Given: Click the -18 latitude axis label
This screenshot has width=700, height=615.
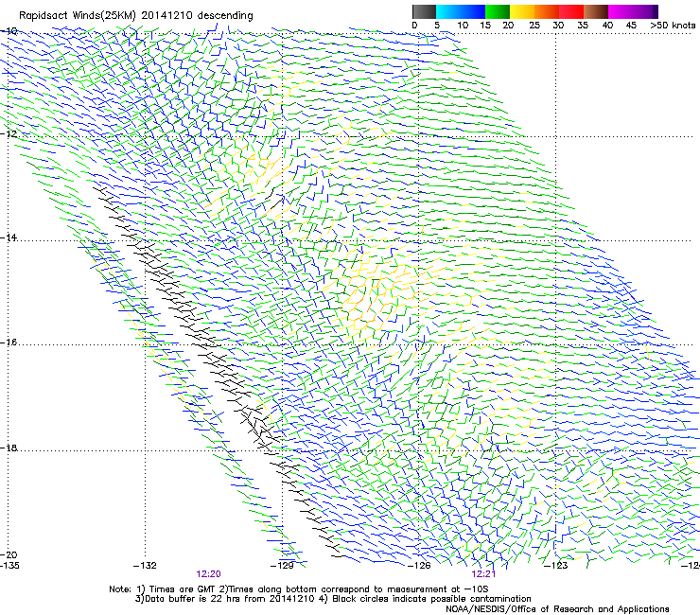Looking at the screenshot, I should point(9,448).
